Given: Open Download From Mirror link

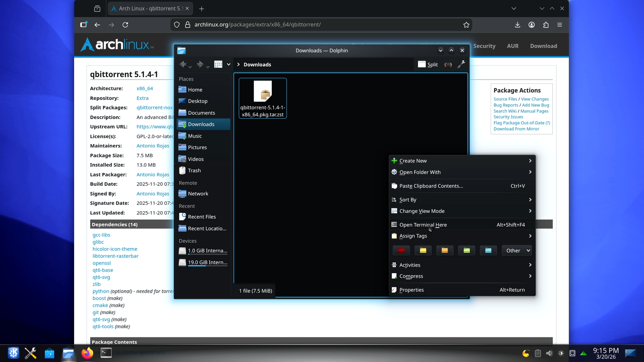Looking at the screenshot, I should coord(516,129).
